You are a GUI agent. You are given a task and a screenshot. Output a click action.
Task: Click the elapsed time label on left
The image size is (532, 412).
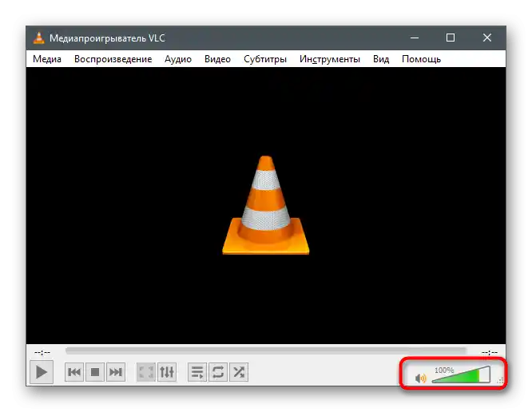(42, 353)
